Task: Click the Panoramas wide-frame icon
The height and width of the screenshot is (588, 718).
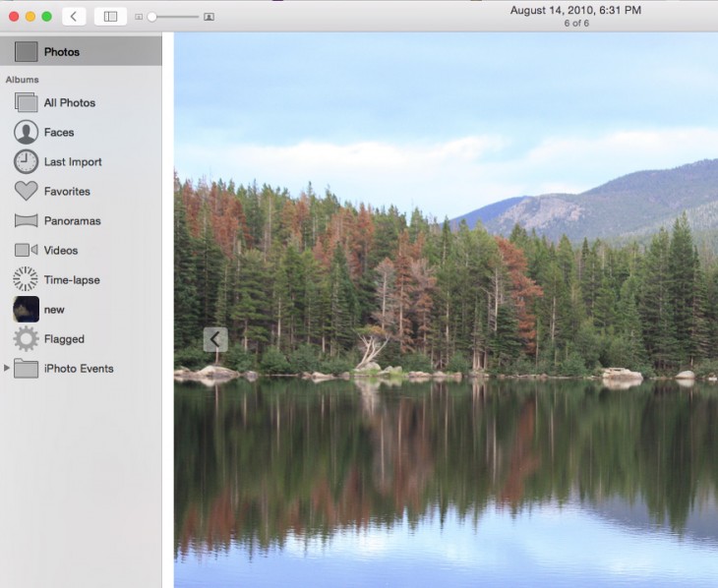Action: tap(27, 220)
